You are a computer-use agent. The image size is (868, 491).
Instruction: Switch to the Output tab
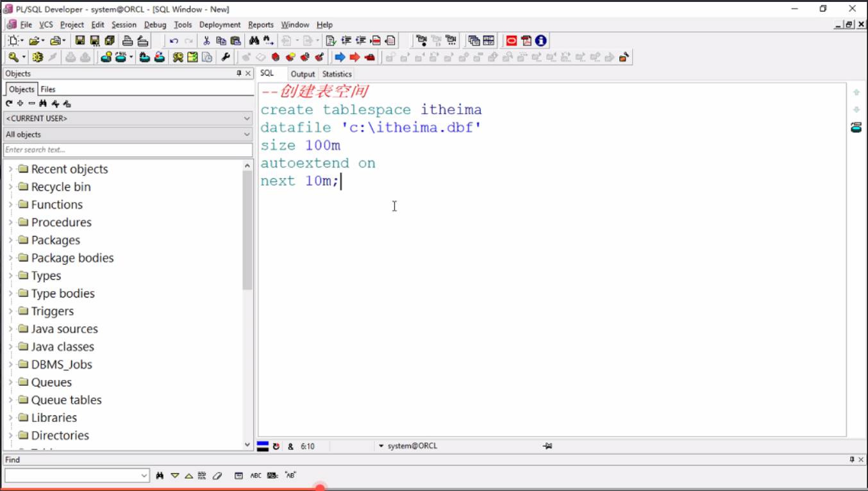point(303,74)
